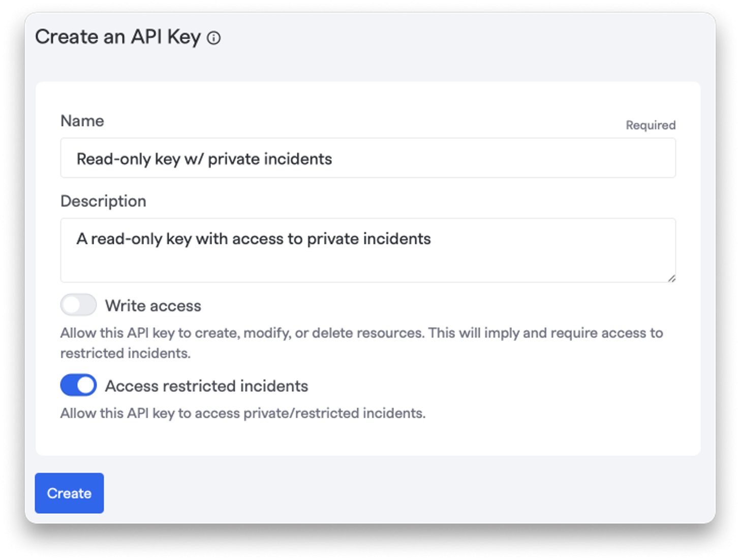This screenshot has width=740, height=560.
Task: Focus the Description text area
Action: click(x=368, y=250)
